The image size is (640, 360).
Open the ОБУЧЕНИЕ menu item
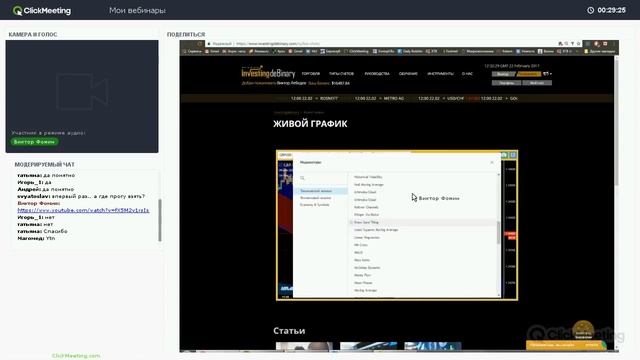pyautogui.click(x=408, y=74)
